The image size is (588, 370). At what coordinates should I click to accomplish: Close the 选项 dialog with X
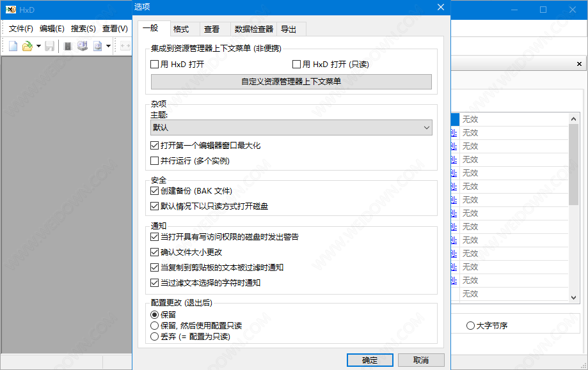[x=441, y=7]
